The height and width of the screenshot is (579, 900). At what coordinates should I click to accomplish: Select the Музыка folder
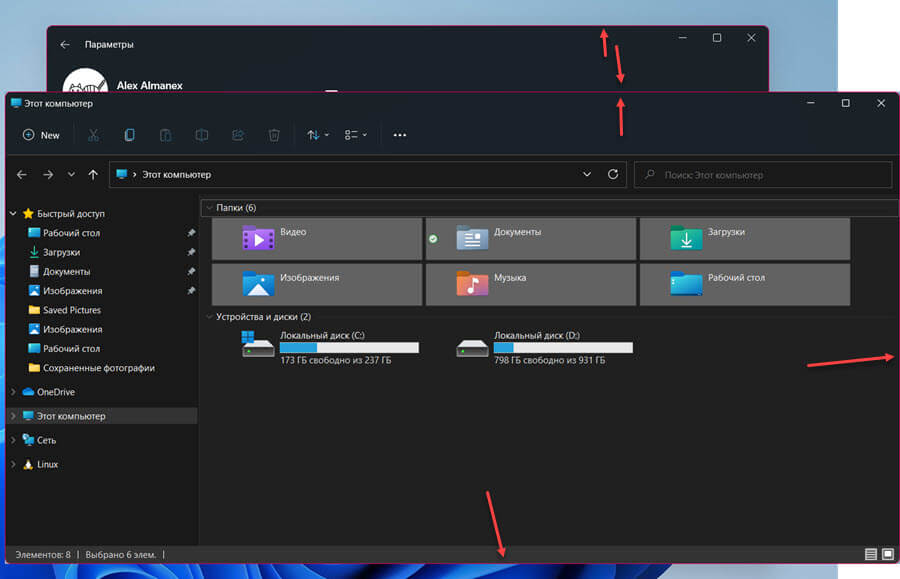531,284
